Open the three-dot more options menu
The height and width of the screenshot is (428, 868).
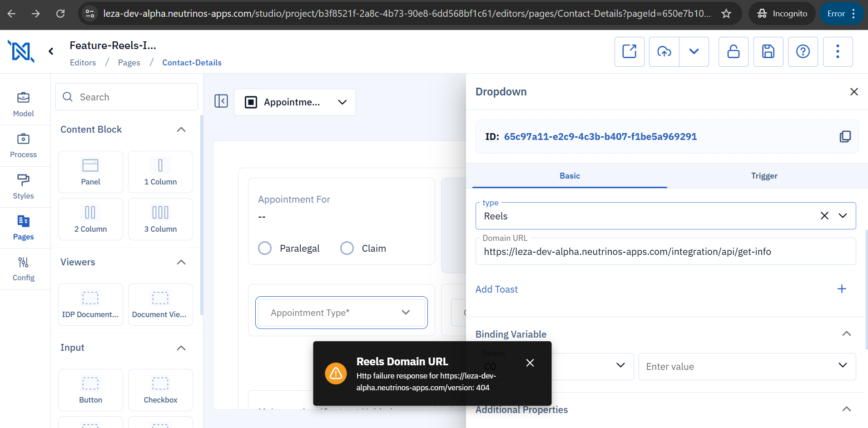pos(838,52)
